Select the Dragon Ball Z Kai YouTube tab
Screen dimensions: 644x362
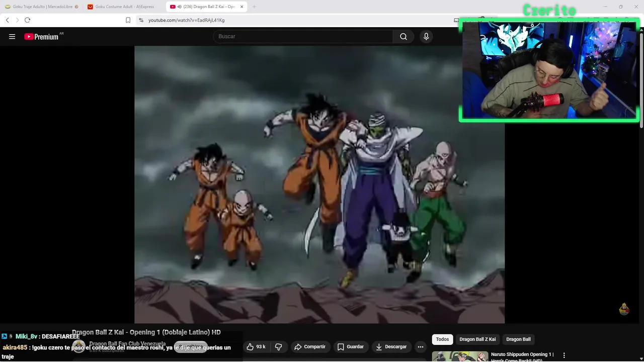point(206,7)
